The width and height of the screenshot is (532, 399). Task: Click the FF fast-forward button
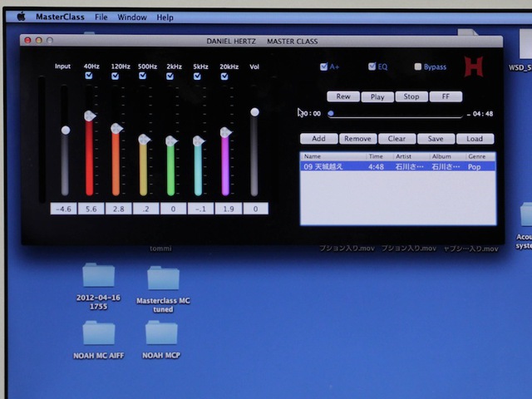coord(446,96)
